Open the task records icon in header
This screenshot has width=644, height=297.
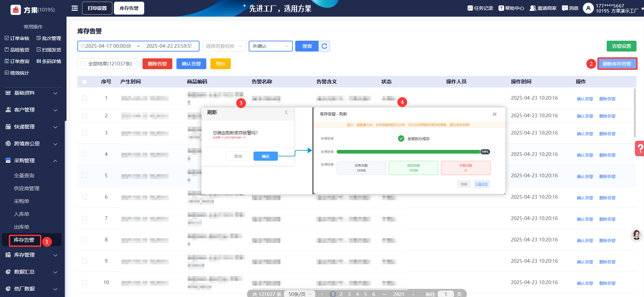(x=470, y=8)
